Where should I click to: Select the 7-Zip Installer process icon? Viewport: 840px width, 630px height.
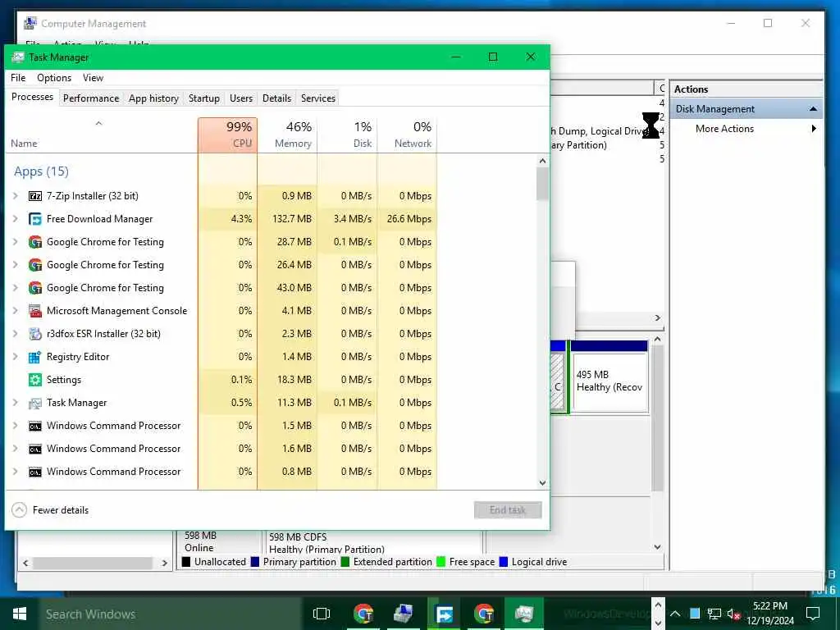(x=35, y=196)
